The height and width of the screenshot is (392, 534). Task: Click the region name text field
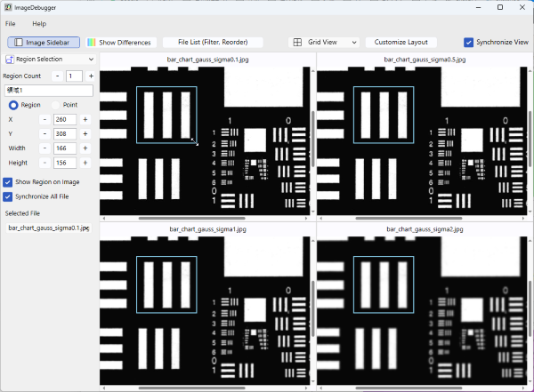click(49, 91)
